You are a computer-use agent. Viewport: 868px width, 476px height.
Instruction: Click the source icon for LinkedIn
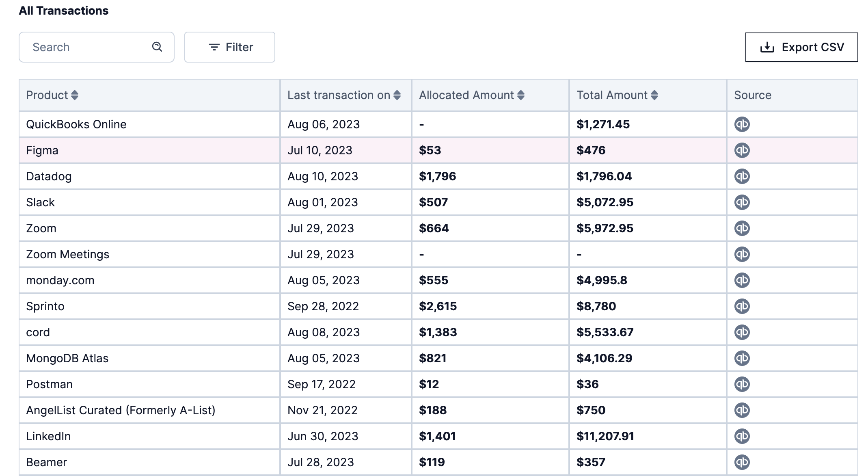tap(742, 436)
